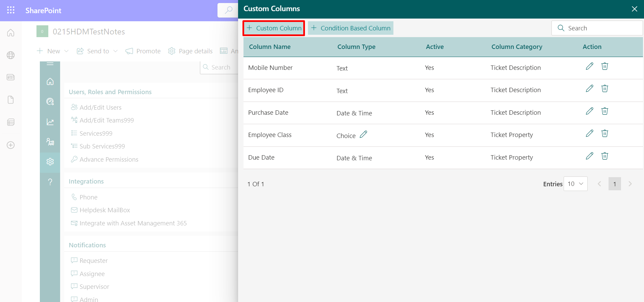The height and width of the screenshot is (302, 644).
Task: Open Phone integration
Action: 84,197
